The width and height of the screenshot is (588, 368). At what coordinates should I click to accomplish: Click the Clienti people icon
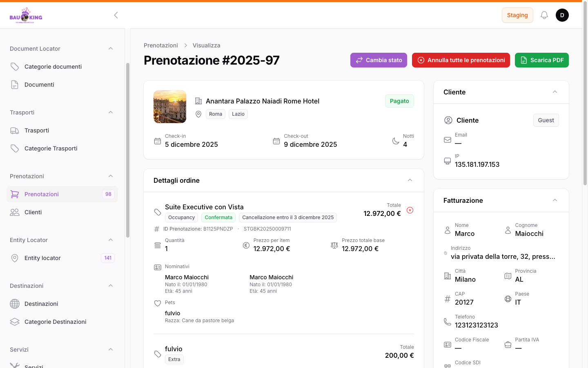point(15,212)
